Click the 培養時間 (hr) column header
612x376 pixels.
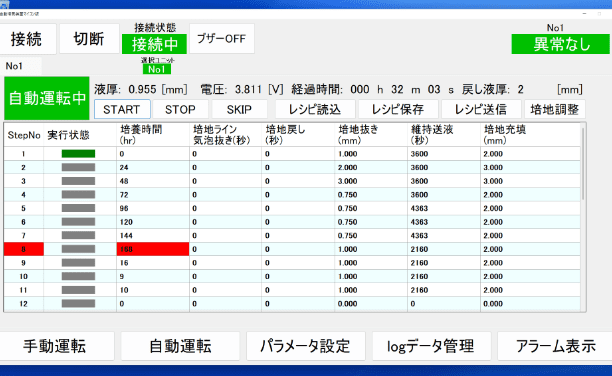pyautogui.click(x=153, y=135)
